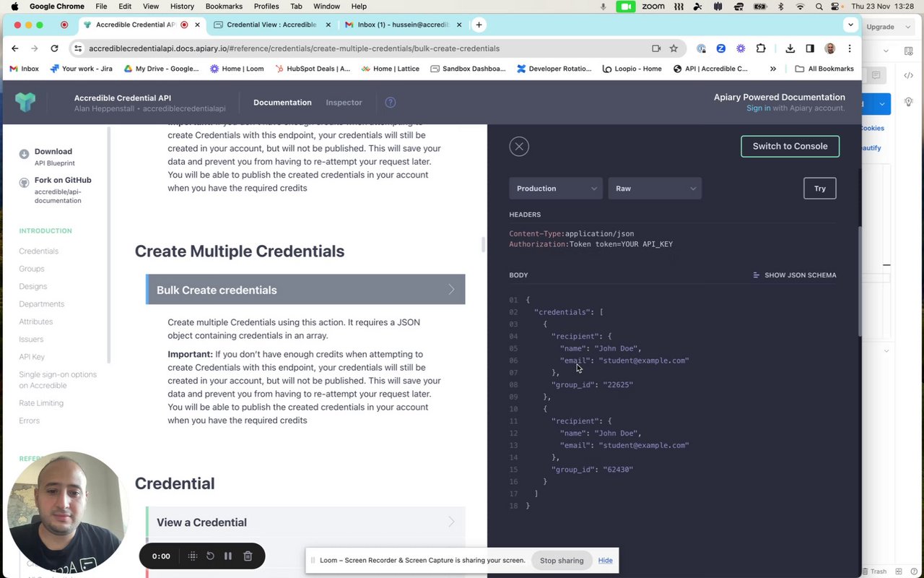Delete the Loom recording with the trash icon
This screenshot has width=924, height=578.
coord(248,556)
